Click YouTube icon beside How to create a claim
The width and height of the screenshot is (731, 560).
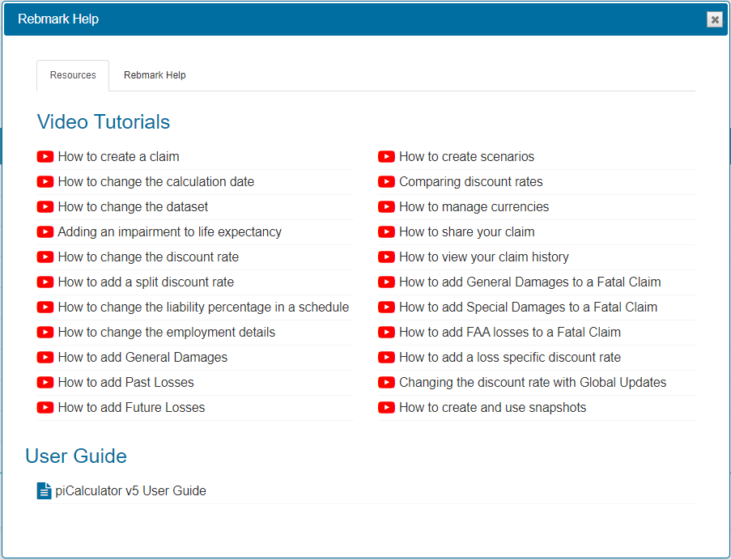tap(45, 156)
